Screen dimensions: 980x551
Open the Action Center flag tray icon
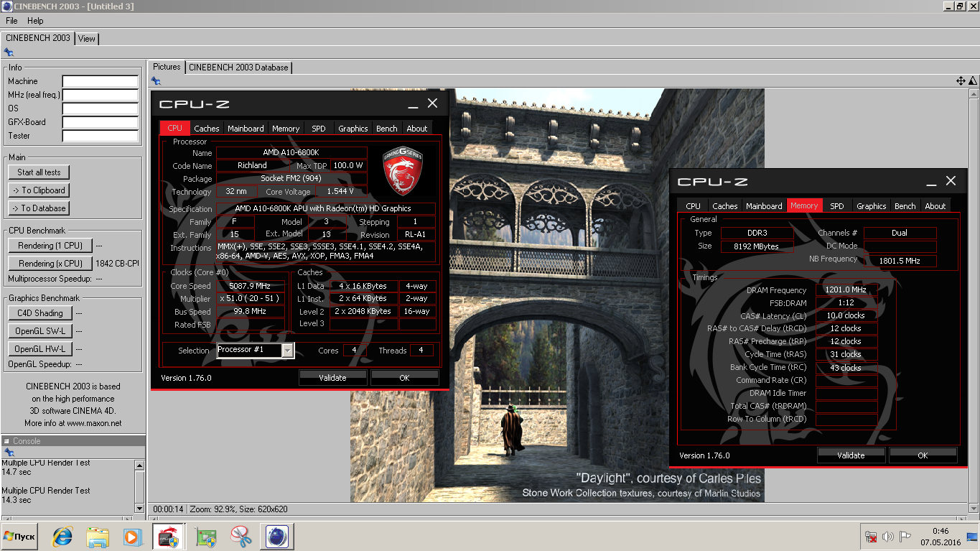[x=905, y=537]
